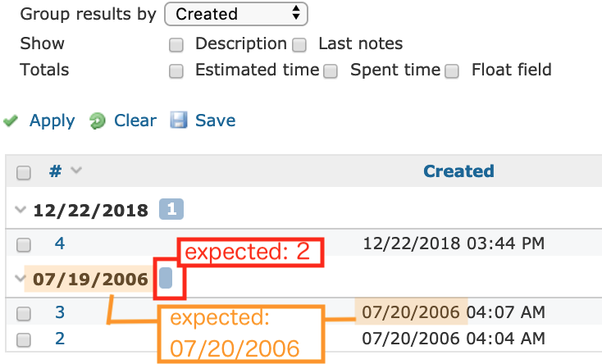Click the green Apply checkmark icon
Viewport: 602px width, 364px height.
pyautogui.click(x=11, y=121)
